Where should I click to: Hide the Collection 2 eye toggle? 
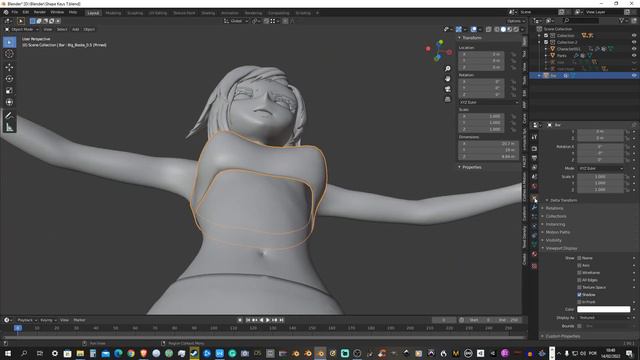click(x=634, y=42)
